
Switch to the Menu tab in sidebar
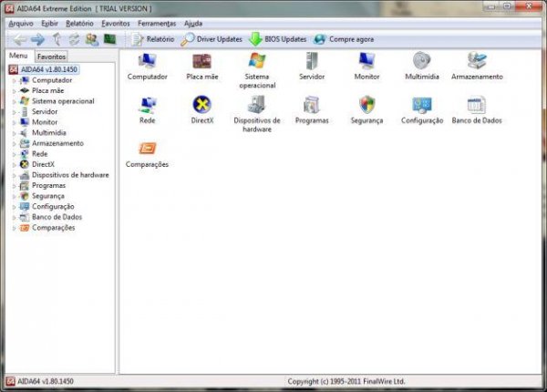(x=18, y=56)
